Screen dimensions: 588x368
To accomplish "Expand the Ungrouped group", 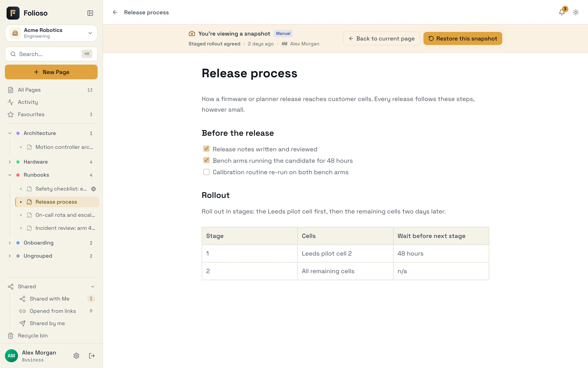I will coord(10,256).
